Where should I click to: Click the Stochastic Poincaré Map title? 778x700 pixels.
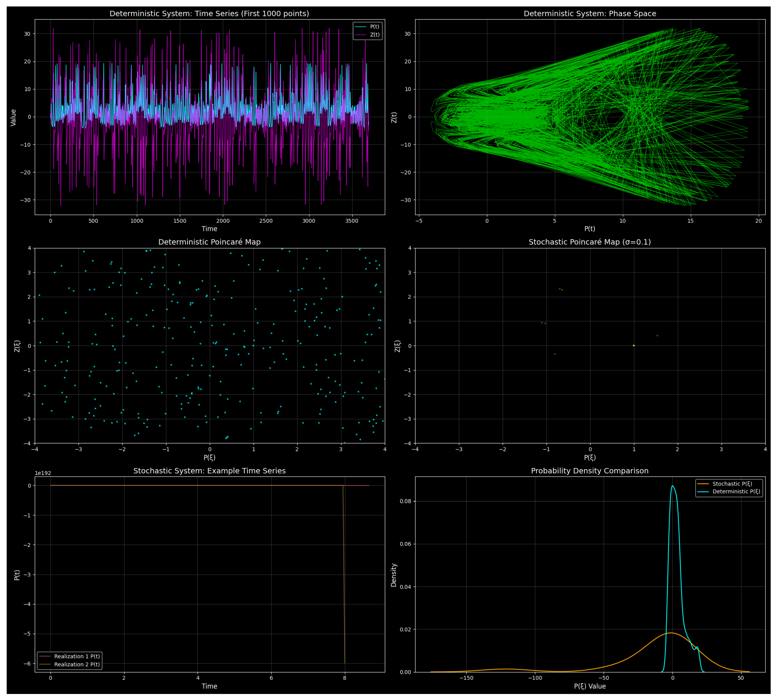(590, 242)
